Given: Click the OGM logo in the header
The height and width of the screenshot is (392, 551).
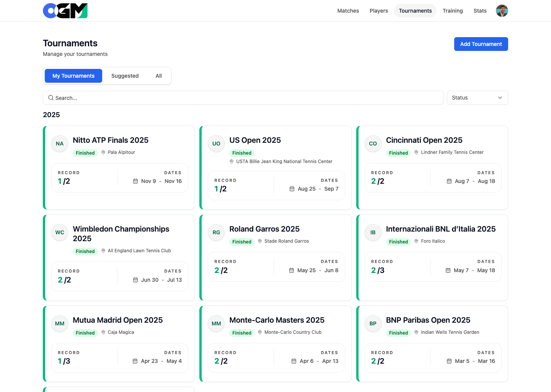Looking at the screenshot, I should click(x=65, y=11).
